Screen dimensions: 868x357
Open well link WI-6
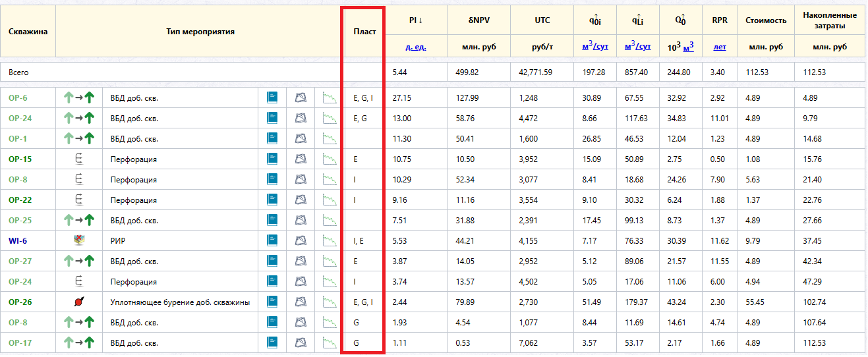click(18, 240)
